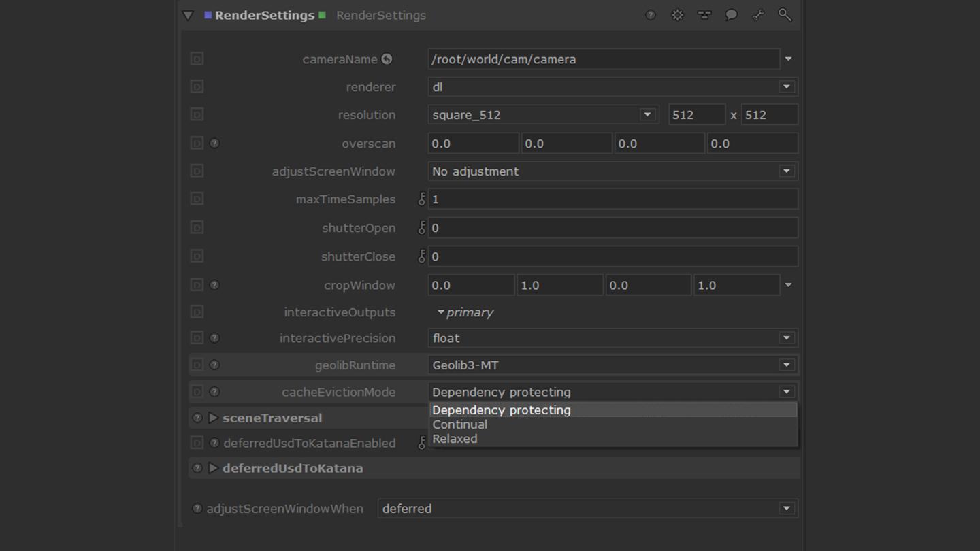This screenshot has height=551, width=980.
Task: Select Continual from the open list
Action: pyautogui.click(x=460, y=424)
